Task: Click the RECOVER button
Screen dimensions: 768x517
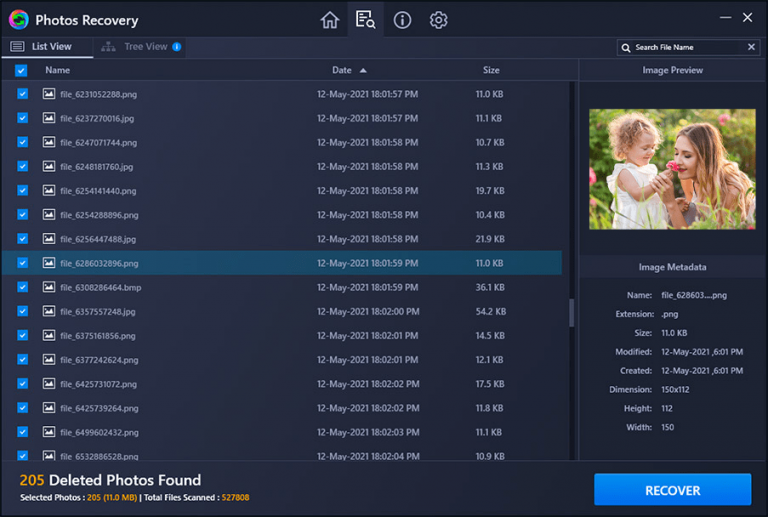Action: click(672, 489)
